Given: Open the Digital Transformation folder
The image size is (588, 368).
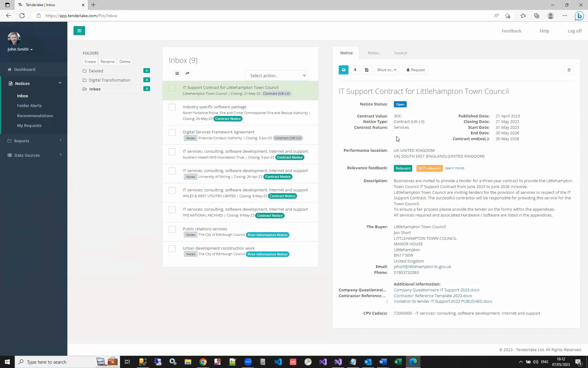Looking at the screenshot, I should click(x=109, y=80).
